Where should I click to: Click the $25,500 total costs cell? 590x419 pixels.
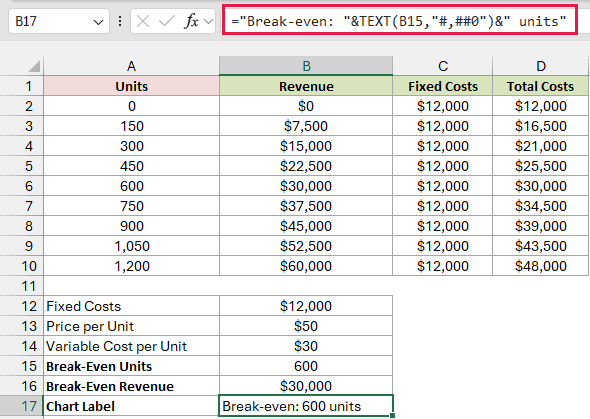click(540, 166)
